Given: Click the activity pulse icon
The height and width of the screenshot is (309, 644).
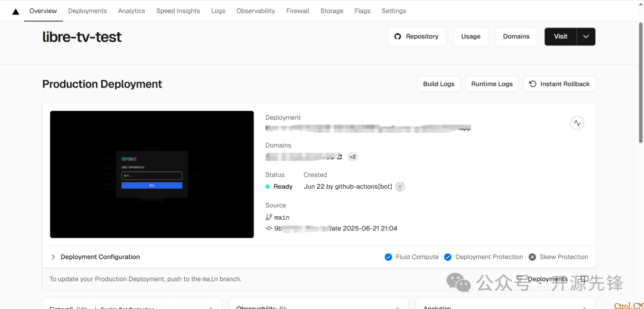Looking at the screenshot, I should [577, 123].
